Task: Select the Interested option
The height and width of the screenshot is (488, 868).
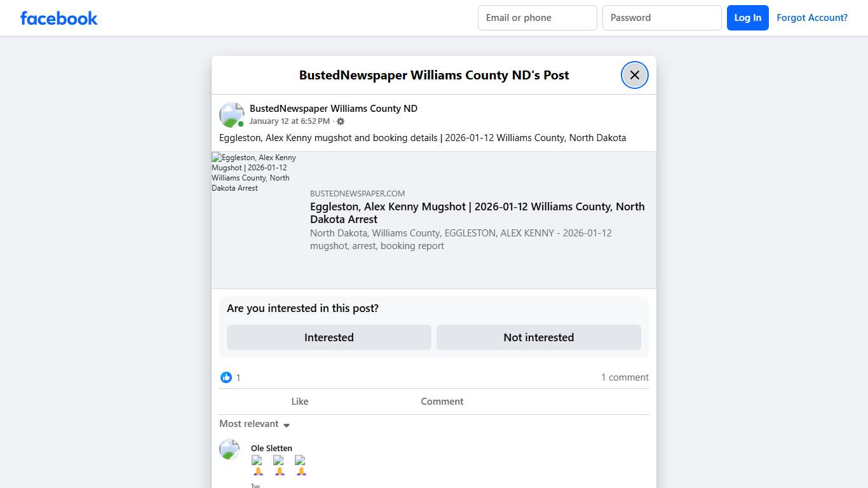Action: point(329,337)
